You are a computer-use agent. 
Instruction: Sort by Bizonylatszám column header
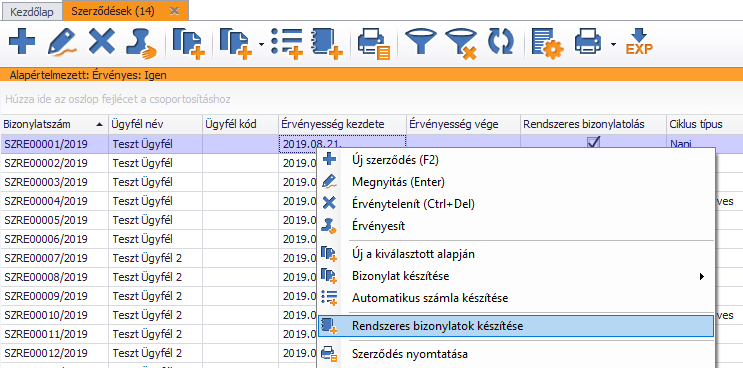(54, 125)
